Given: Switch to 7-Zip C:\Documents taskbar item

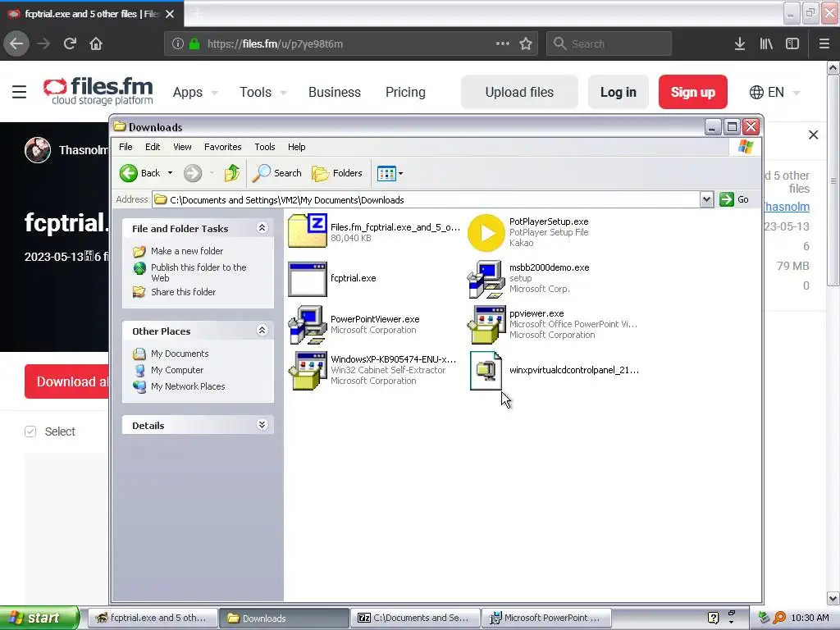Looking at the screenshot, I should point(414,618).
